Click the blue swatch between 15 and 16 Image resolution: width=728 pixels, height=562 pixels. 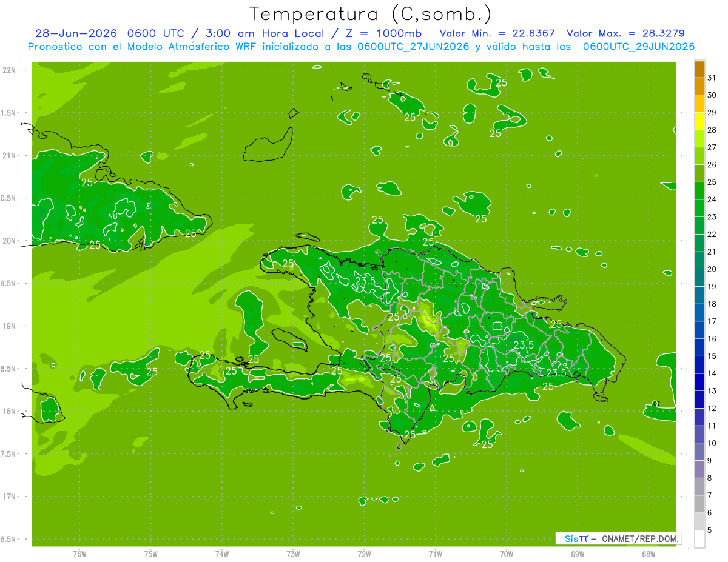(699, 348)
